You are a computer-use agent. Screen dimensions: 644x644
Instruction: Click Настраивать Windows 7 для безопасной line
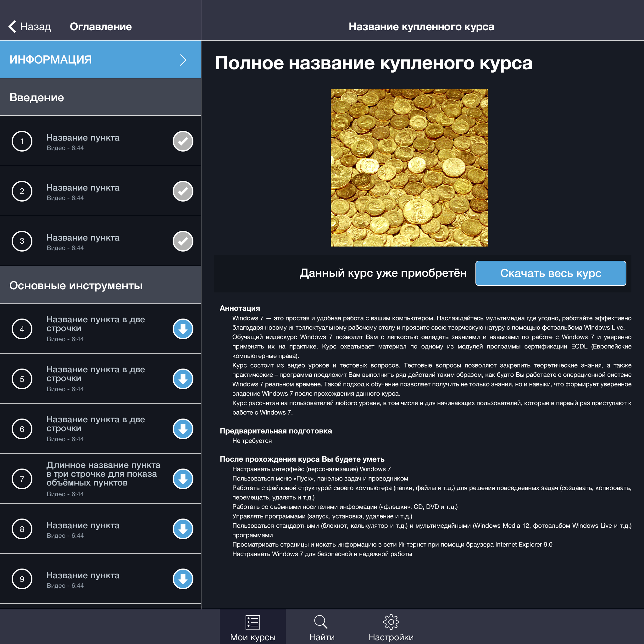point(322,554)
